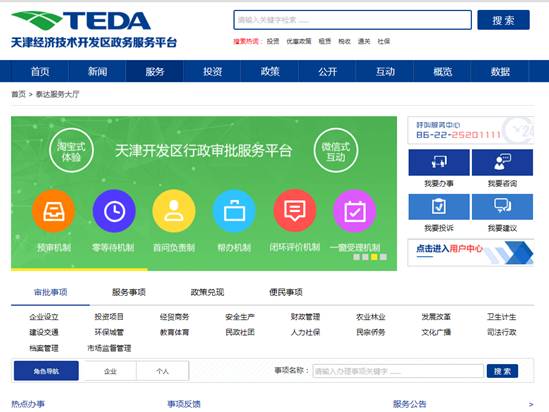549x412 pixels.
Task: Open 服务 in the navigation bar
Action: pyautogui.click(x=155, y=71)
